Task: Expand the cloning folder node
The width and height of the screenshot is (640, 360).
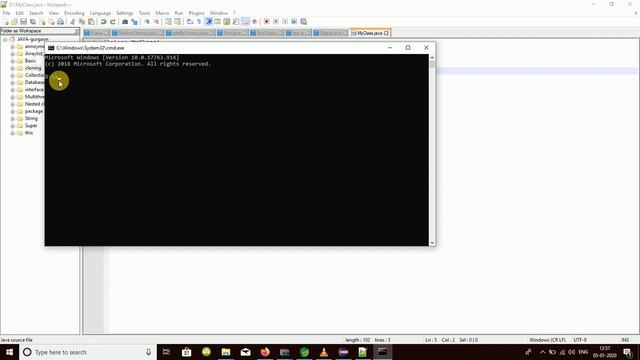Action: point(13,68)
